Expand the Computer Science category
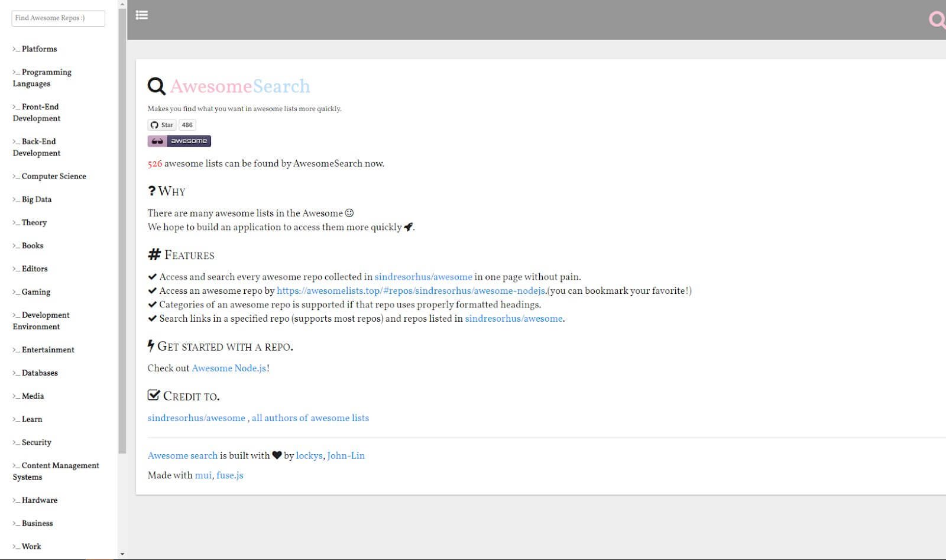Screen dimensions: 946x560 click(50, 176)
